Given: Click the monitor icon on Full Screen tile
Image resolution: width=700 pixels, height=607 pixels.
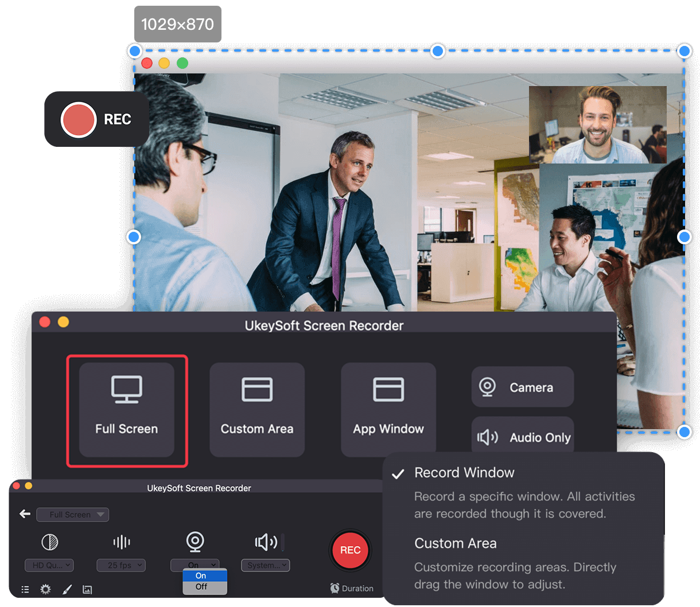Looking at the screenshot, I should click(127, 390).
